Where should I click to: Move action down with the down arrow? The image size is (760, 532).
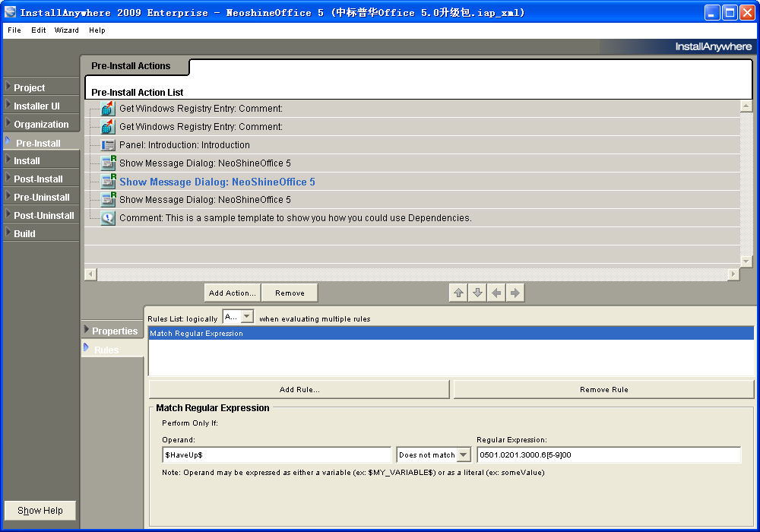(x=477, y=293)
